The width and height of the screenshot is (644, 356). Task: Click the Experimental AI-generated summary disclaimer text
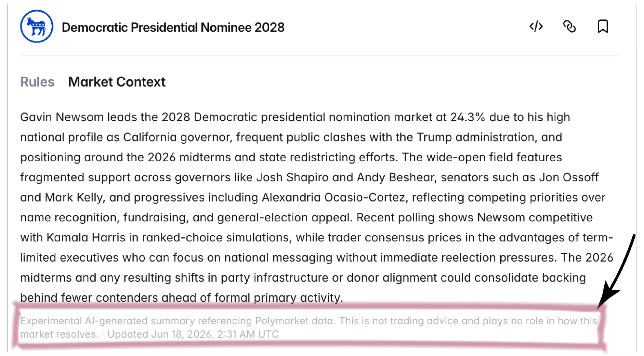pos(309,327)
